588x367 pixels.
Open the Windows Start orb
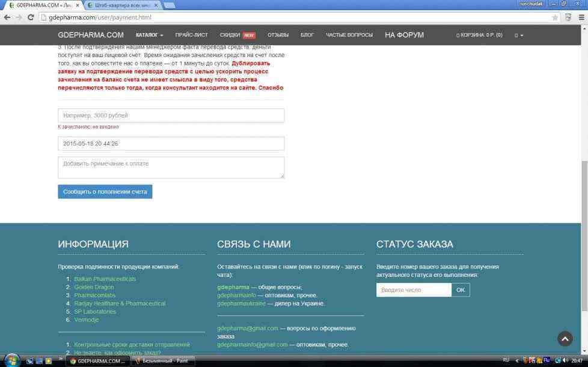[x=12, y=360]
